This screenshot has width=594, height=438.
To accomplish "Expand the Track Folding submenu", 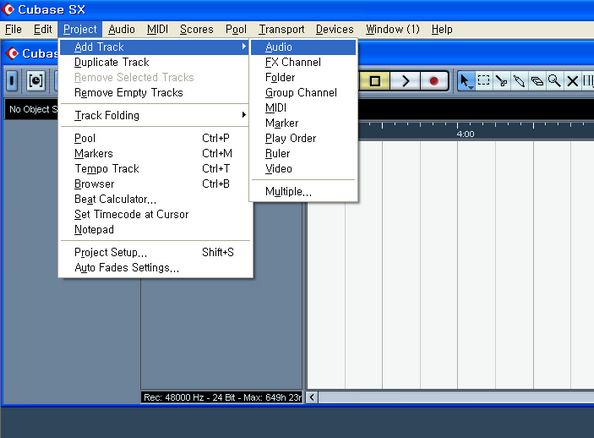I will tap(155, 115).
